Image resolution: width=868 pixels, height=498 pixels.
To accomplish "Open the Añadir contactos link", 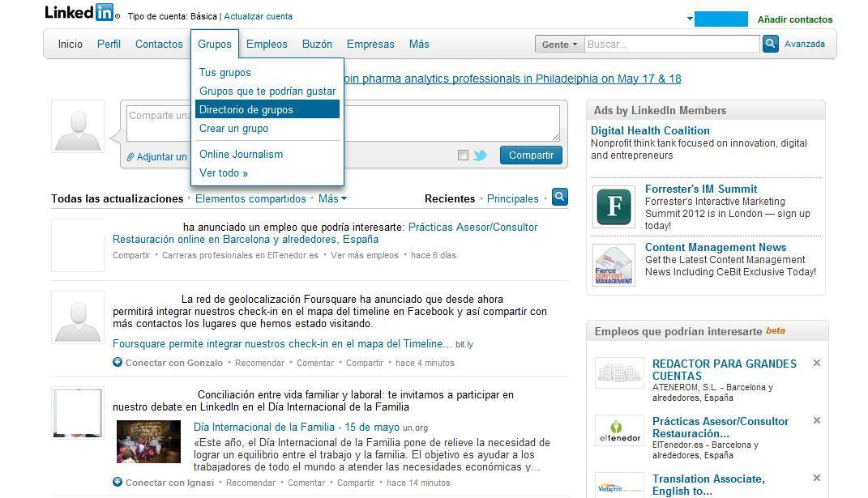I will (794, 19).
